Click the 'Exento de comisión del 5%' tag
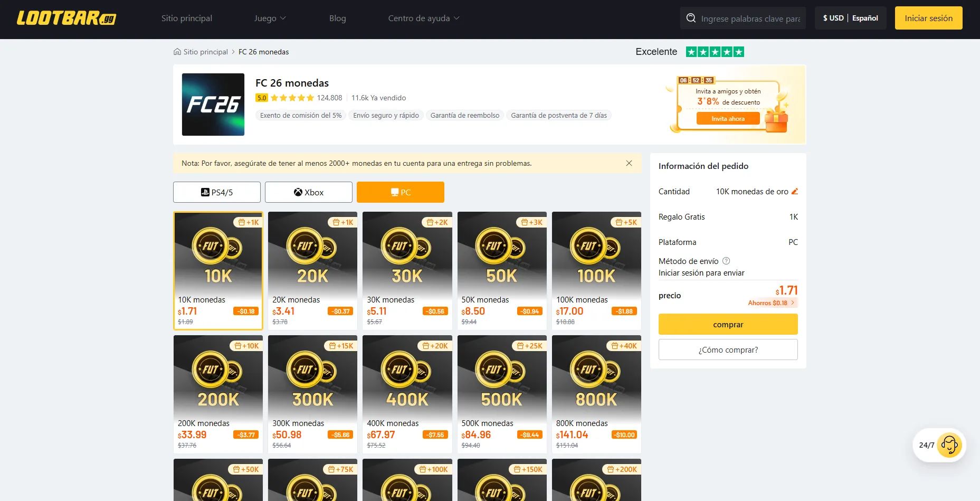This screenshot has height=501, width=980. coord(301,115)
